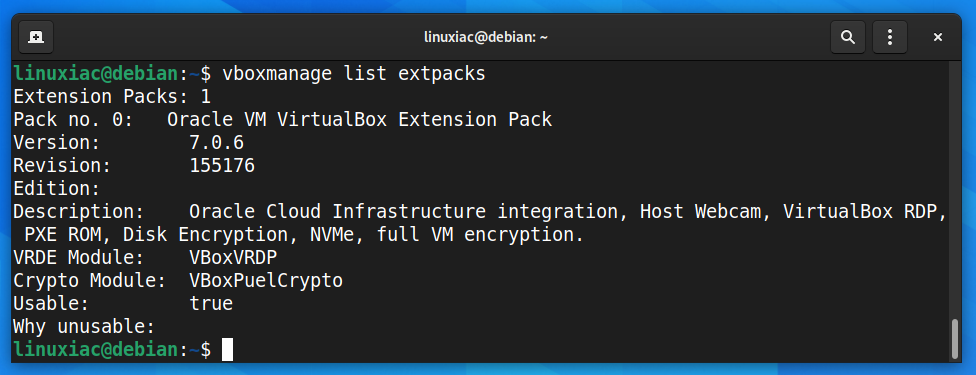Click the top linuxiac@debian prompt text
The height and width of the screenshot is (375, 976).
pyautogui.click(x=95, y=74)
